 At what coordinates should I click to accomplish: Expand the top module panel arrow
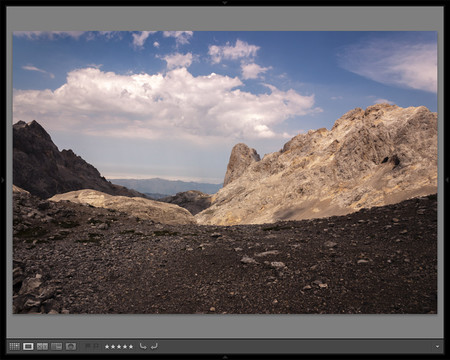tap(225, 3)
